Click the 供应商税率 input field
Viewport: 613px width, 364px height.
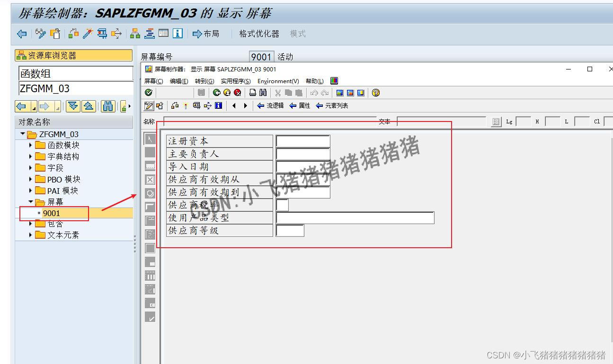click(282, 205)
